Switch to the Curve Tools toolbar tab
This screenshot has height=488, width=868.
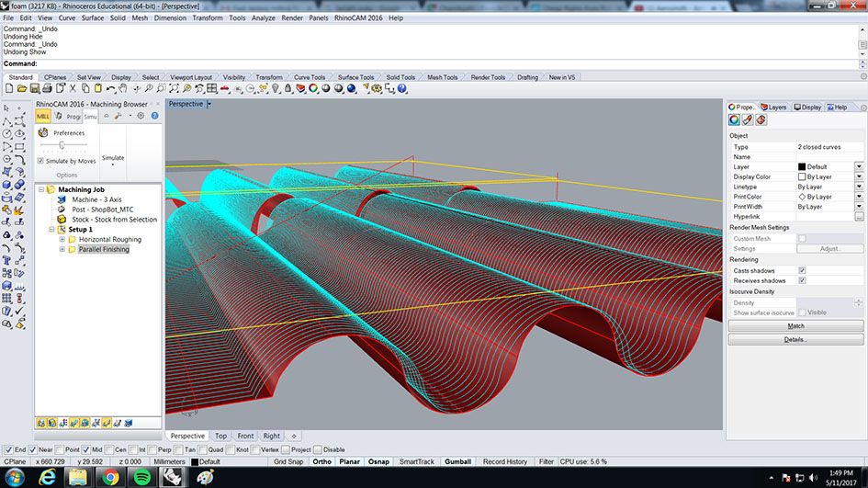pyautogui.click(x=310, y=77)
